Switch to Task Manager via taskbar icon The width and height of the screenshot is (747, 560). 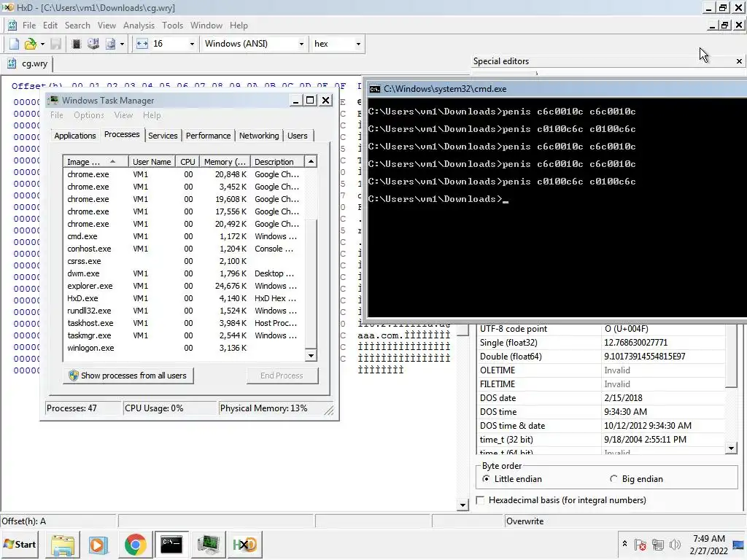[x=208, y=545]
